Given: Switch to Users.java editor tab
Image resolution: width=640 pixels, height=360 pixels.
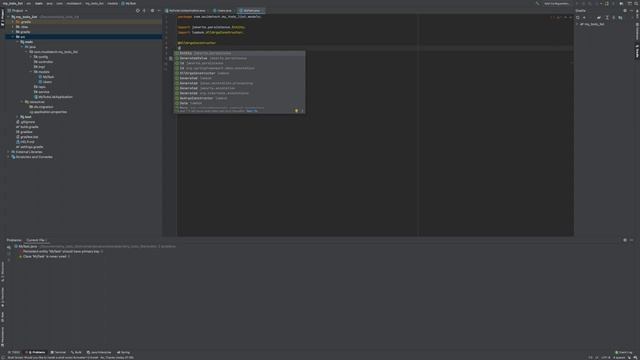Looking at the screenshot, I should (222, 11).
